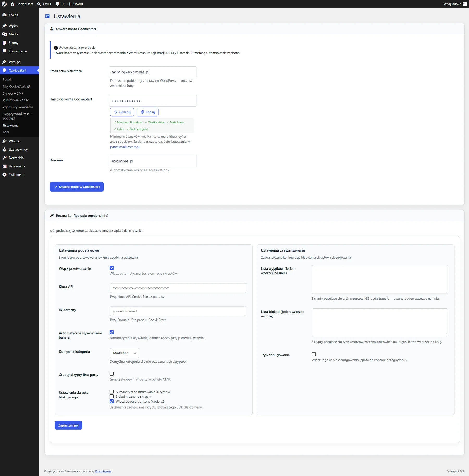This screenshot has width=469, height=476.
Task: Click the Generuj password button
Action: 122,112
